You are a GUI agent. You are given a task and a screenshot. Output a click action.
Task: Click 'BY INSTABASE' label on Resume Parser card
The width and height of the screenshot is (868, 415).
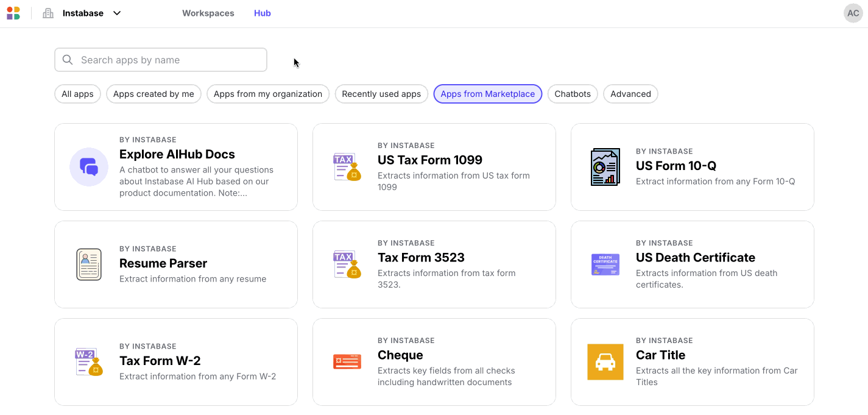click(x=148, y=249)
